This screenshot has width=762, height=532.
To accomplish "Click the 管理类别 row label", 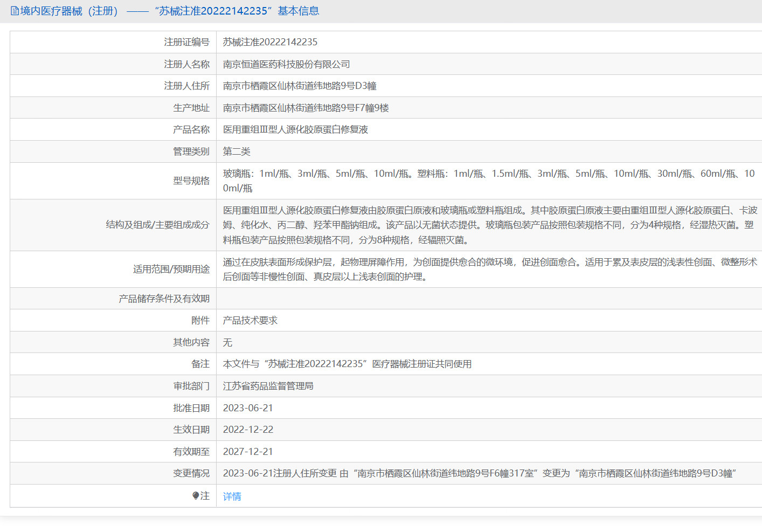I will pyautogui.click(x=191, y=151).
